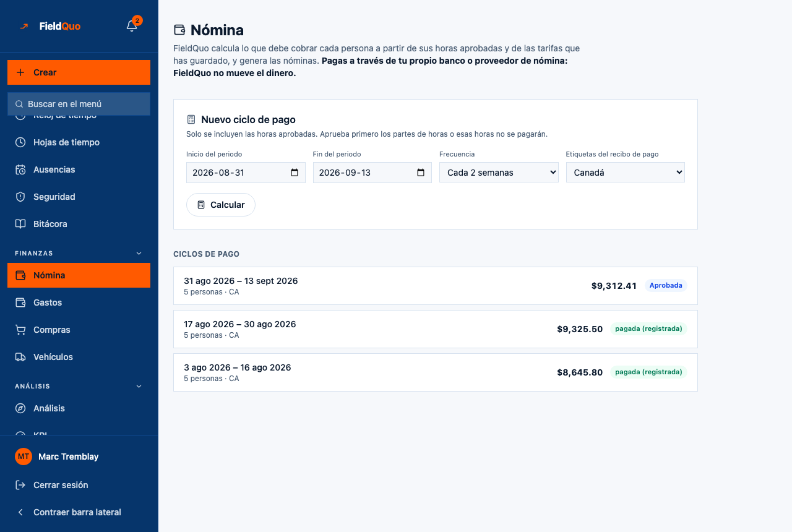Click the Vehículos truck icon

click(x=20, y=357)
